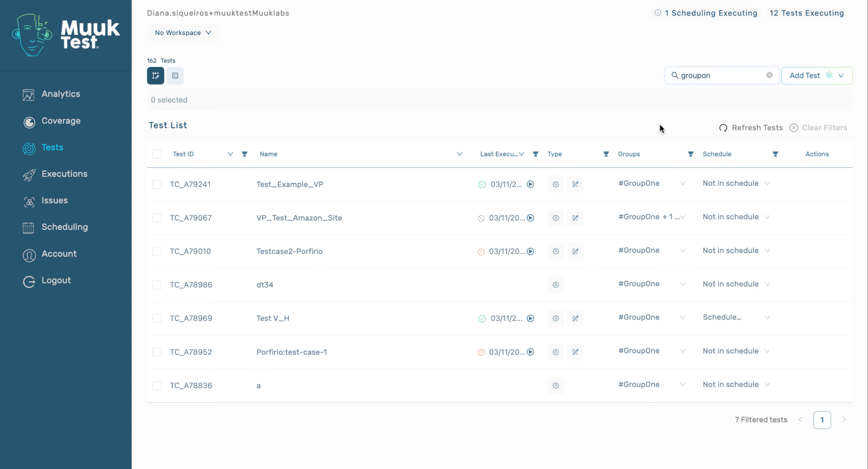Expand Groups dropdown for Test_Example_VP
This screenshot has width=868, height=469.
(682, 183)
